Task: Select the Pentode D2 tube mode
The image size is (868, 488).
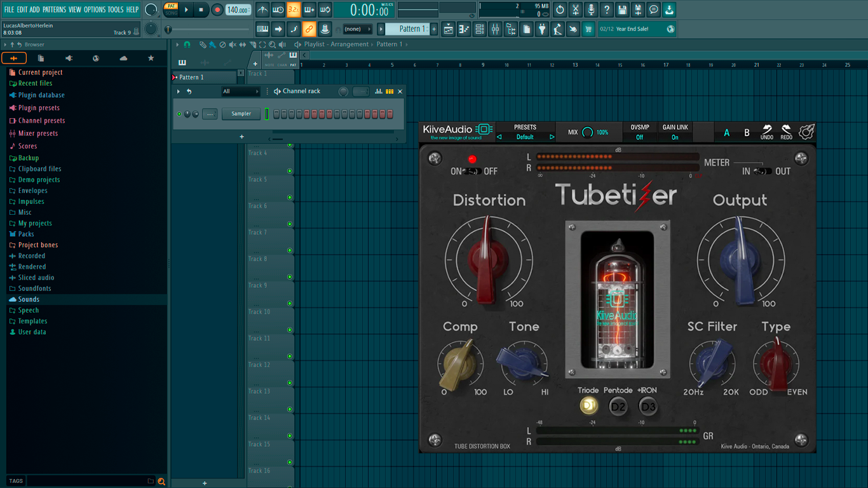Action: [x=618, y=406]
